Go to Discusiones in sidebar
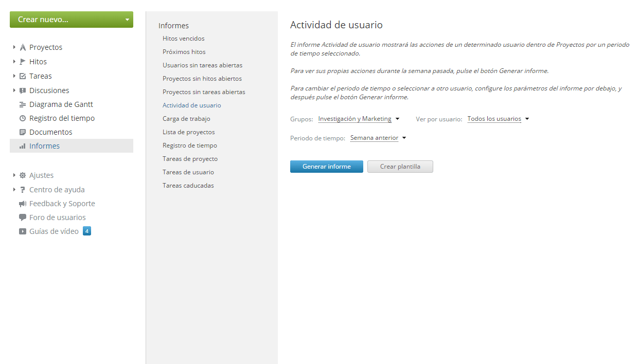638x364 pixels. (x=49, y=90)
